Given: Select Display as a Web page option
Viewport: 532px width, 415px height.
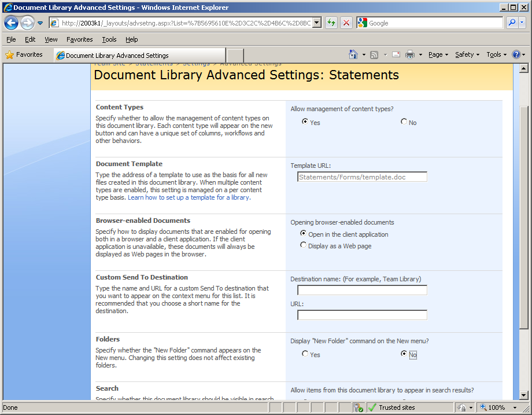Looking at the screenshot, I should click(303, 245).
